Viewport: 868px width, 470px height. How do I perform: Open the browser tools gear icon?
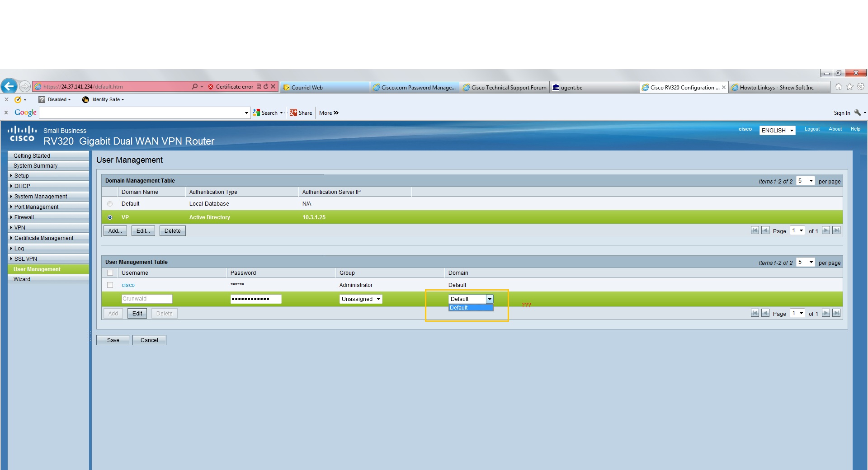pyautogui.click(x=861, y=87)
